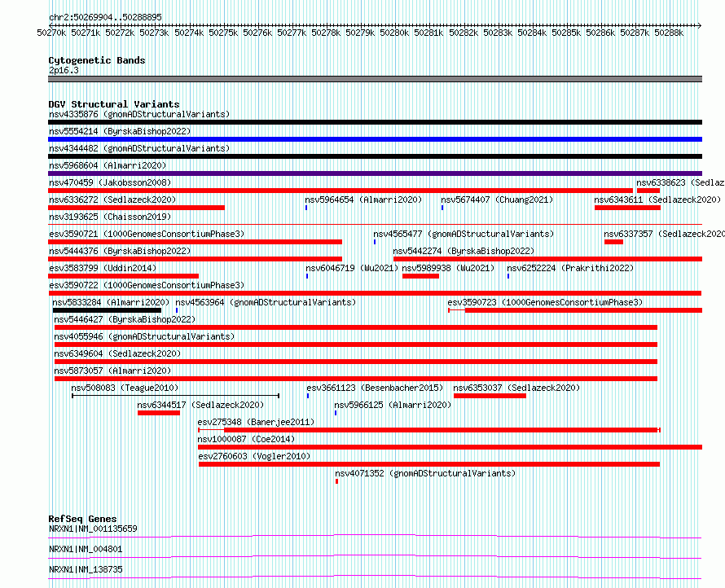Click nsv508083 Teague2010 label

point(125,388)
